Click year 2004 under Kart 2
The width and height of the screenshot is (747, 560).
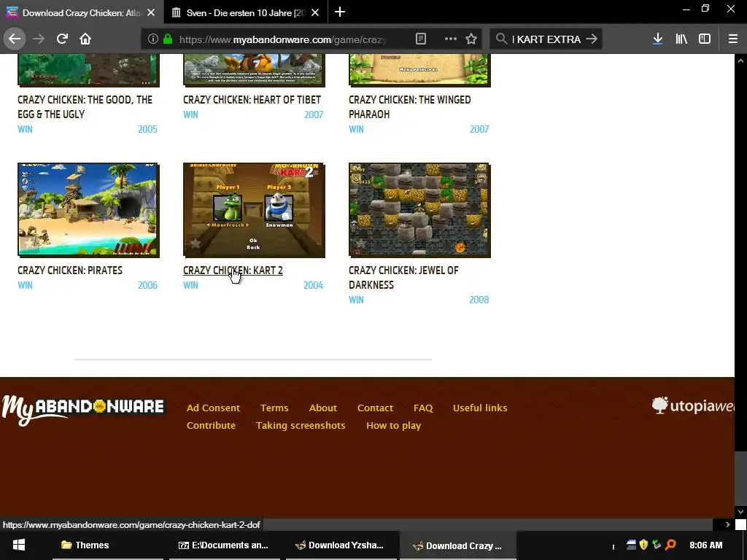coord(313,285)
